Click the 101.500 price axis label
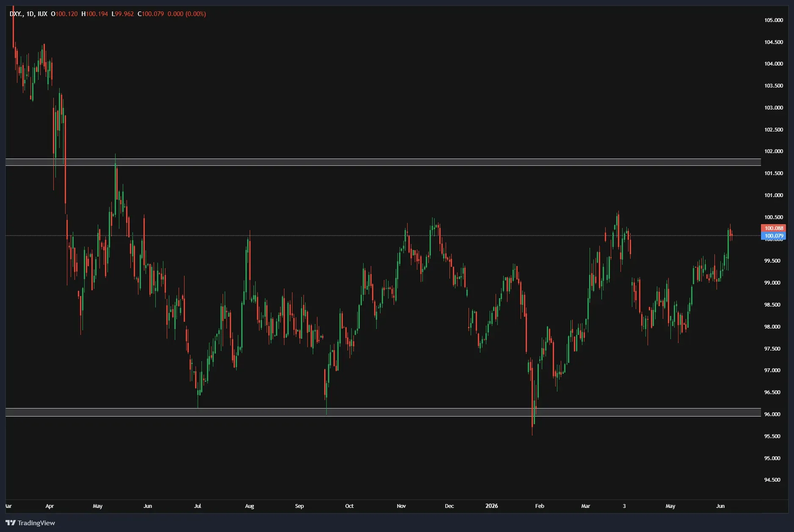Viewport: 794px width, 532px height. tap(774, 173)
